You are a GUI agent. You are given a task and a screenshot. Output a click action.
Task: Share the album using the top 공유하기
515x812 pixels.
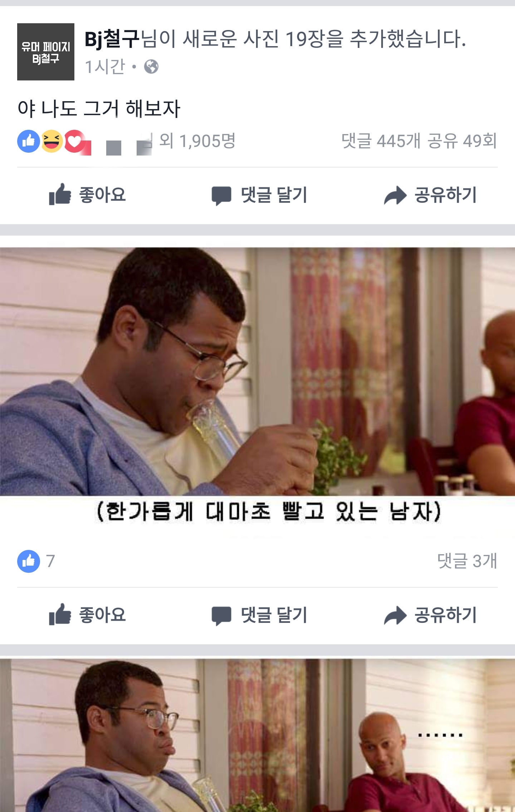430,195
